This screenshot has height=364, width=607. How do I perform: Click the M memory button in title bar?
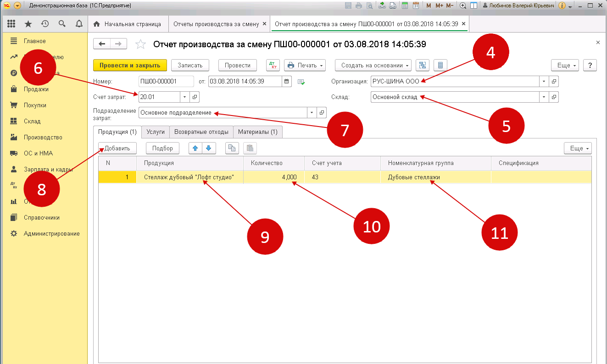[429, 6]
